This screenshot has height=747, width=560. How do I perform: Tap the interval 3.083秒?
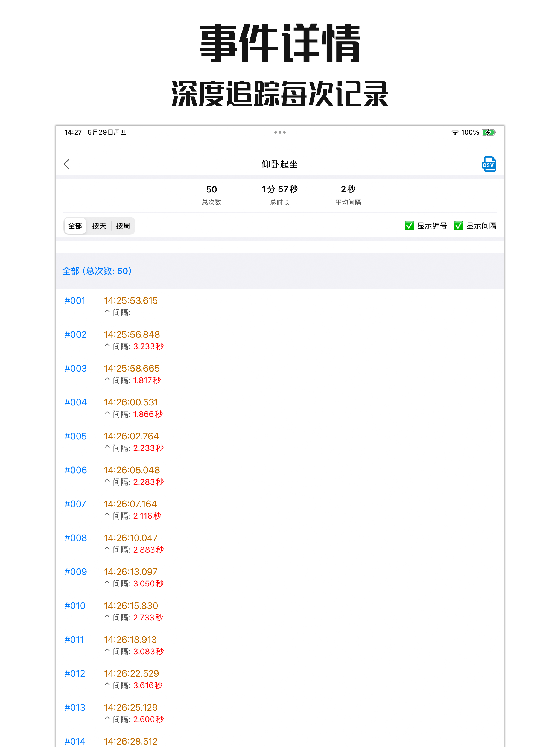148,652
